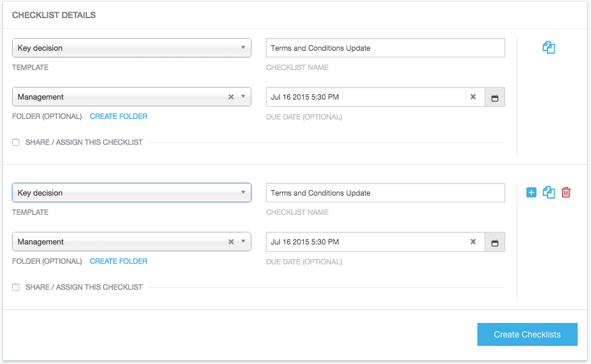591x364 pixels.
Task: Click Create Folder link in second checklist
Action: 118,261
